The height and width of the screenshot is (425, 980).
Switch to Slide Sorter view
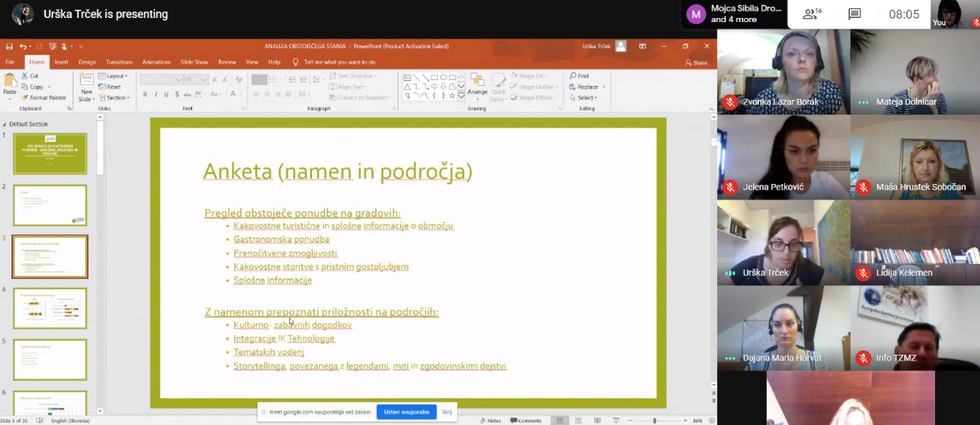[x=577, y=420]
